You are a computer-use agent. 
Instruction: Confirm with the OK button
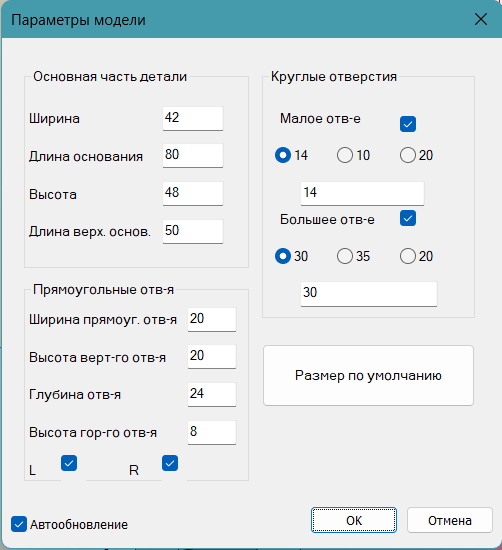click(x=354, y=520)
